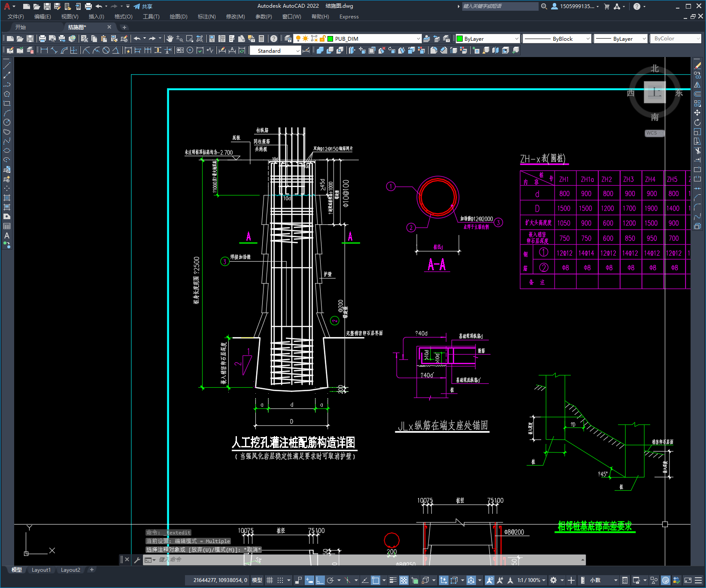Select the Pan hand tool
Screen dimensions: 706x588
(x=170, y=39)
